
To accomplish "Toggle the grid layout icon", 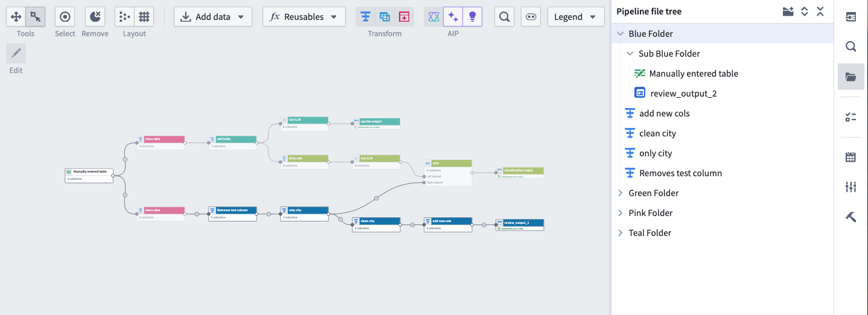I will click(x=144, y=17).
